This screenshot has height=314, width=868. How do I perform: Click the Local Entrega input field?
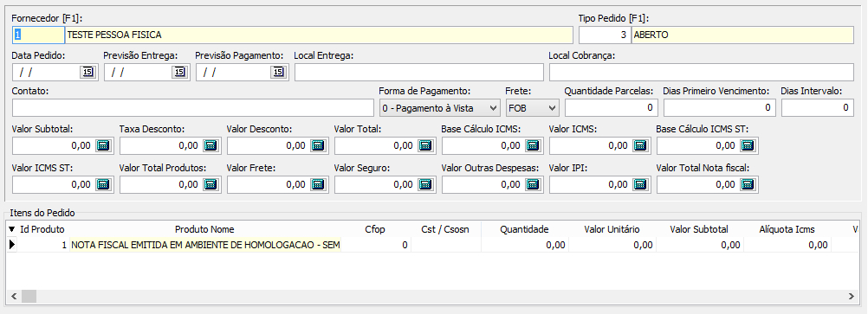click(x=419, y=73)
